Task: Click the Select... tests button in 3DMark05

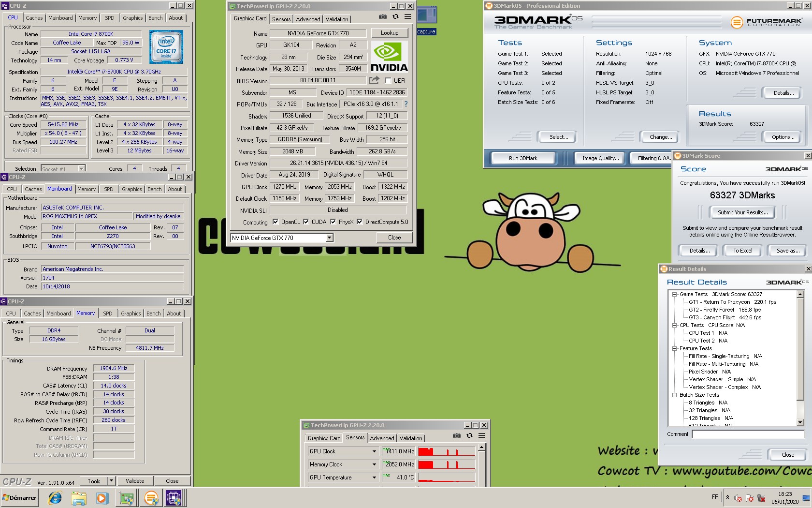Action: 559,137
